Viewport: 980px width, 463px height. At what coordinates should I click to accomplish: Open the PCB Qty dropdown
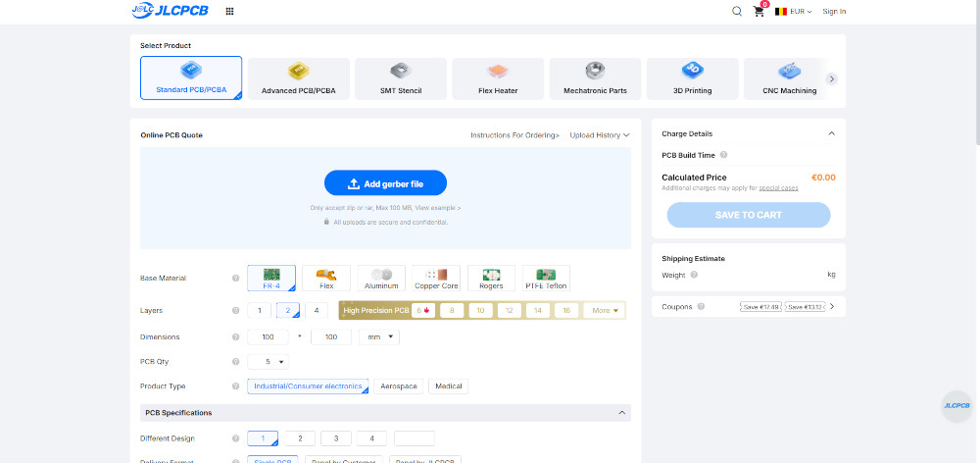click(269, 362)
